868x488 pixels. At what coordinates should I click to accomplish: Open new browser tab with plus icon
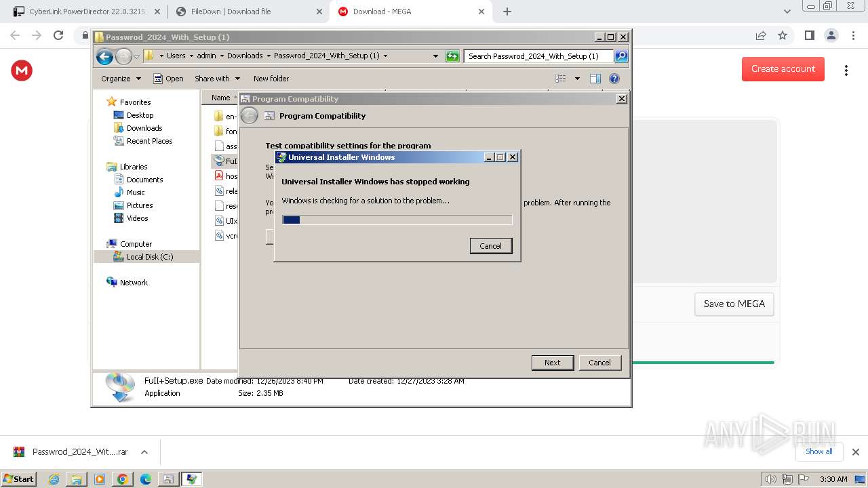click(x=507, y=12)
